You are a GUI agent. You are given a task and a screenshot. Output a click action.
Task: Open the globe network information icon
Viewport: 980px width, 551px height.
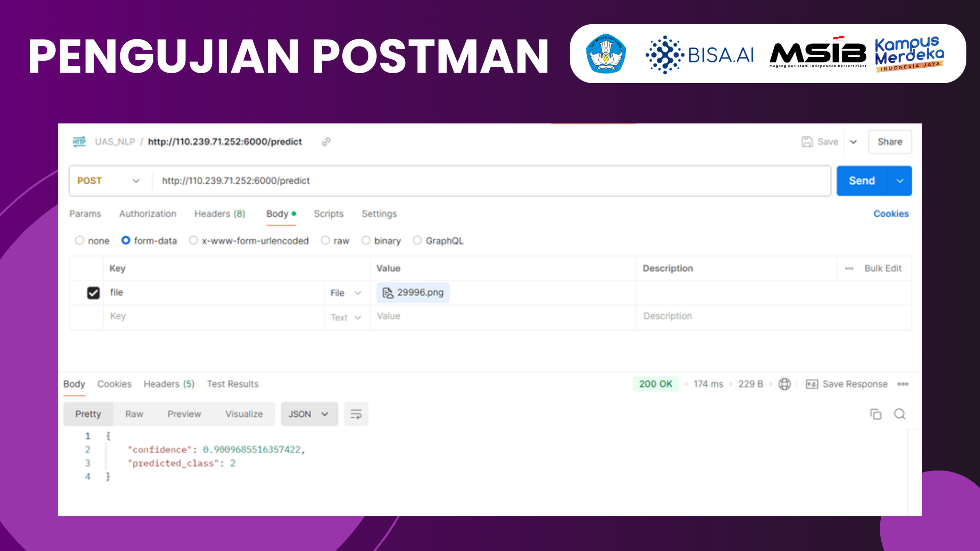784,384
